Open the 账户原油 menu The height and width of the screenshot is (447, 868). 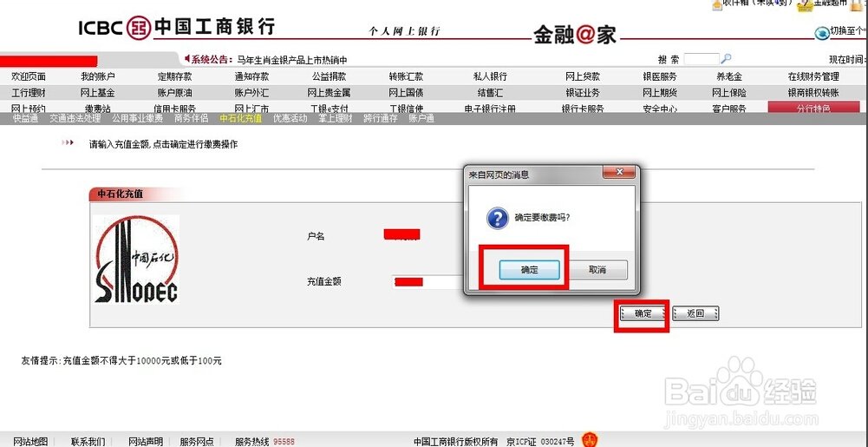click(174, 93)
